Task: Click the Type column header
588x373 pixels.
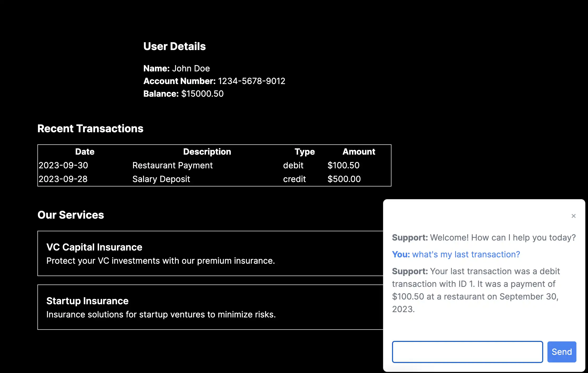Action: [x=305, y=152]
